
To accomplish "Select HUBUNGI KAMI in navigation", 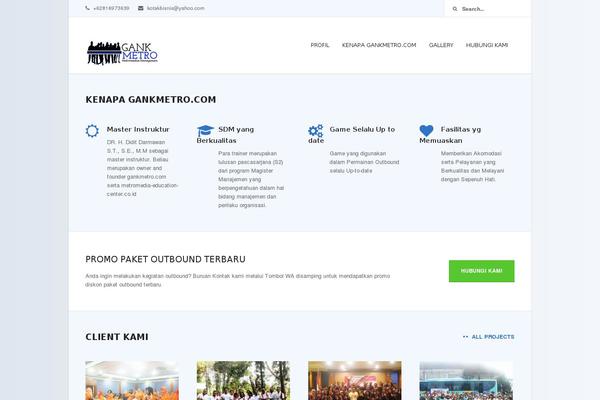I will click(487, 45).
